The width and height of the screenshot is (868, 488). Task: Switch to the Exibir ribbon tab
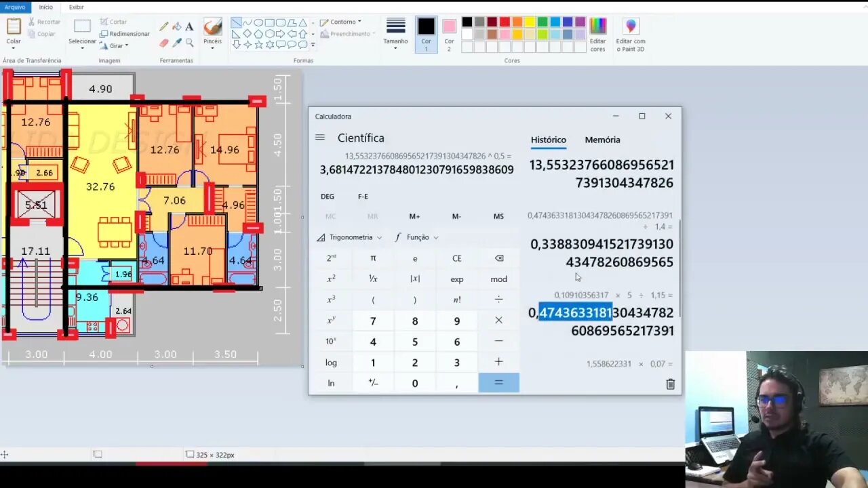76,7
